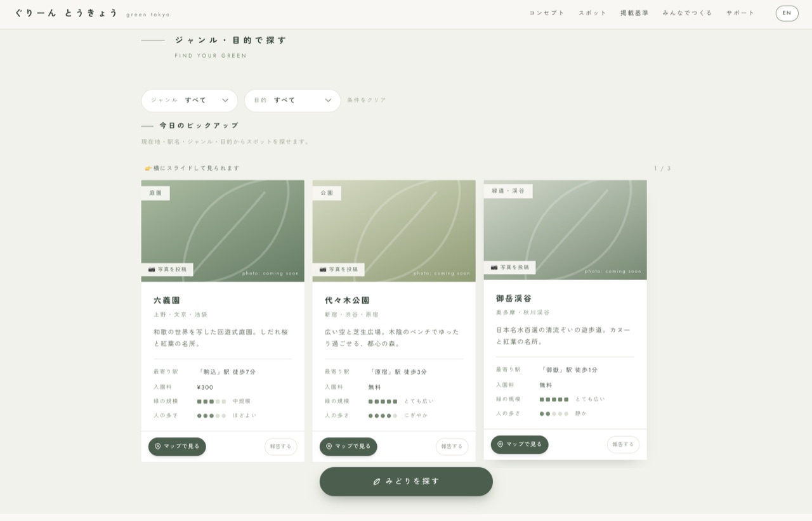Click 報告する on the 御岳渓谷 card
Viewport: 812px width, 521px height.
click(624, 444)
